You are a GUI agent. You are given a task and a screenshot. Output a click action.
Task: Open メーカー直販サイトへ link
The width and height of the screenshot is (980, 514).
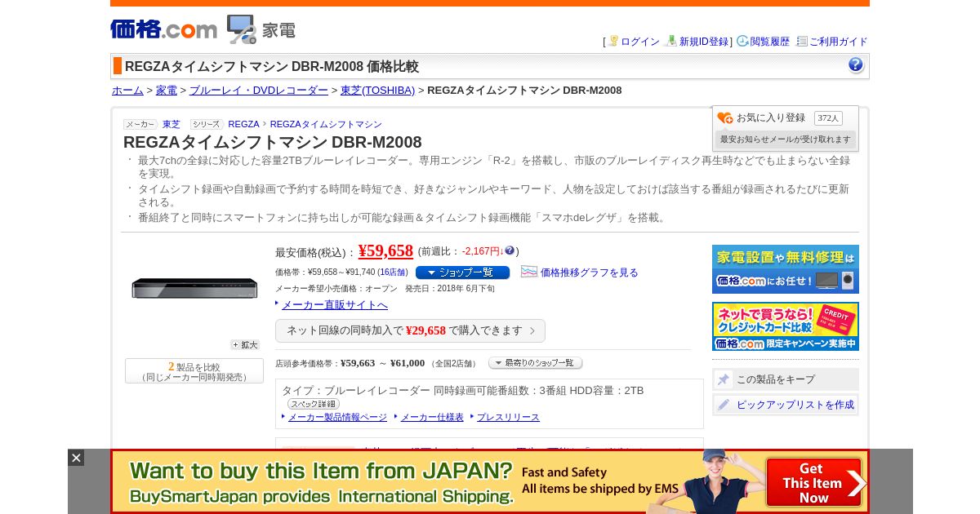coord(335,305)
